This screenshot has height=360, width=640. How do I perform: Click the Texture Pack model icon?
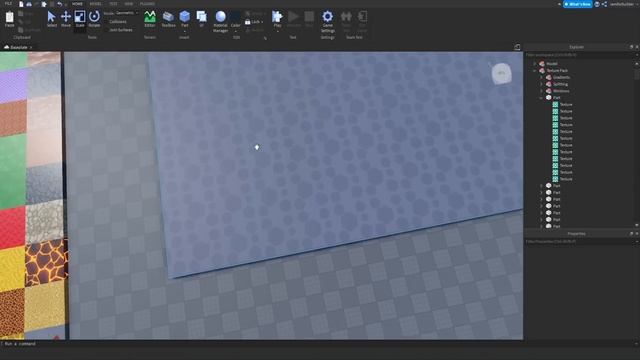click(x=542, y=71)
